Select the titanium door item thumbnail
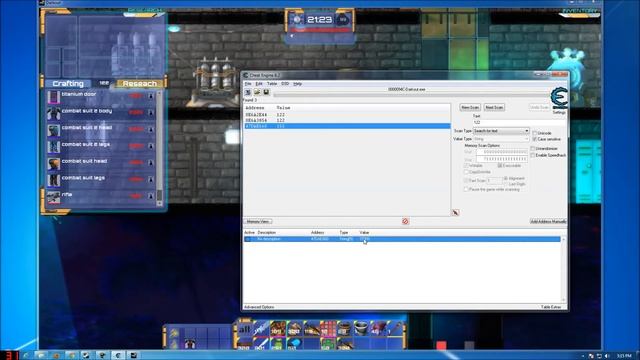 [x=53, y=97]
